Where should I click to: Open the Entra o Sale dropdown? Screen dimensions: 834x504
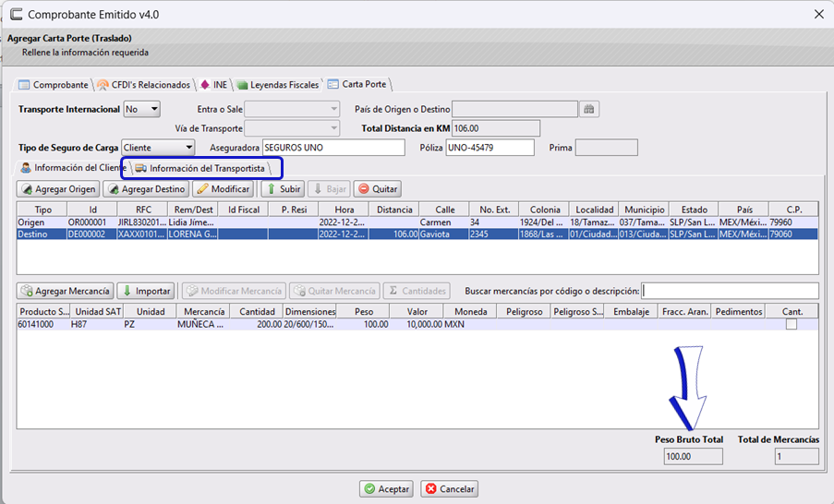(292, 109)
